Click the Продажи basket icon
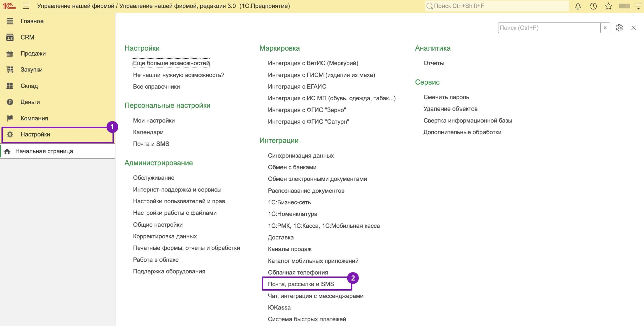Image resolution: width=644 pixels, height=326 pixels. pyautogui.click(x=10, y=54)
